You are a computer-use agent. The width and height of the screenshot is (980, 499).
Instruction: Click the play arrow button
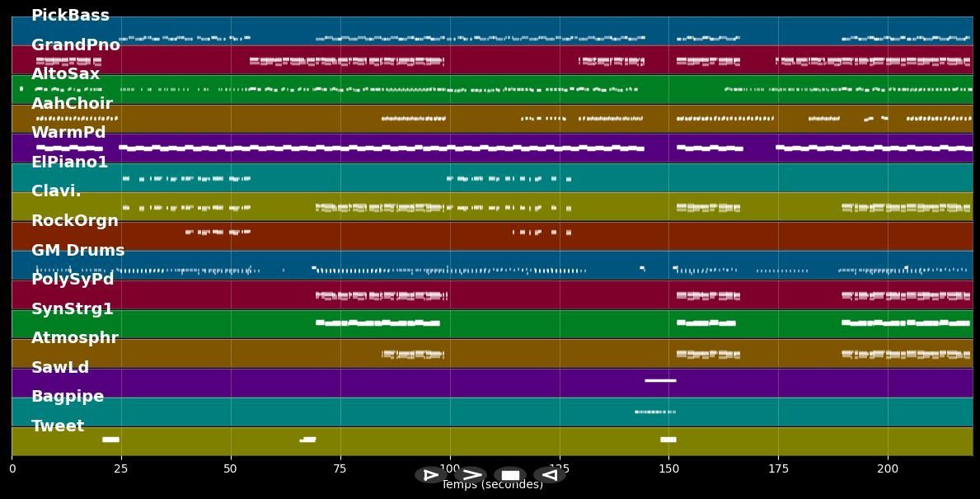click(471, 474)
